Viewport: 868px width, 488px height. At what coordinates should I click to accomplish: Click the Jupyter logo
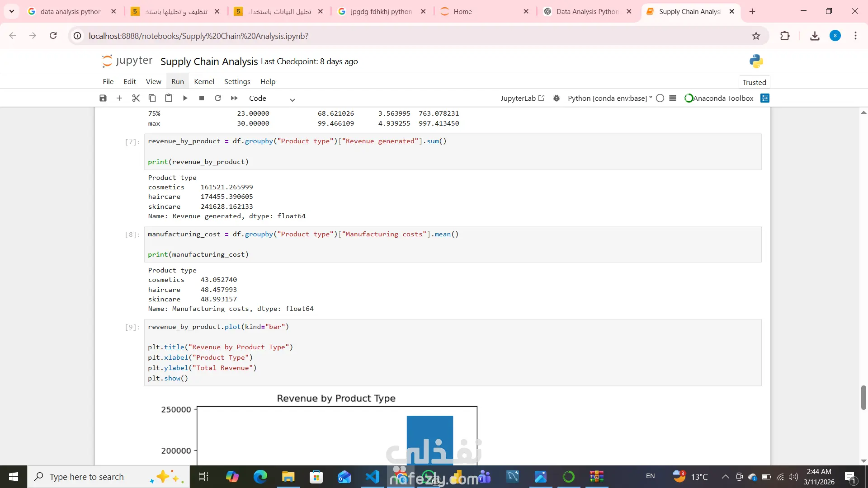[x=127, y=61]
